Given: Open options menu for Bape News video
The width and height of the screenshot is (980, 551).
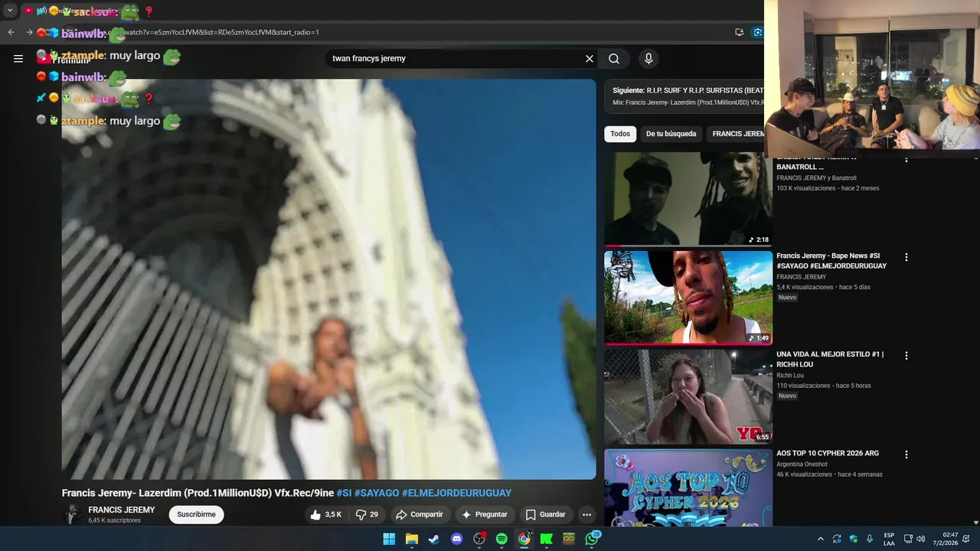Looking at the screenshot, I should click(906, 257).
